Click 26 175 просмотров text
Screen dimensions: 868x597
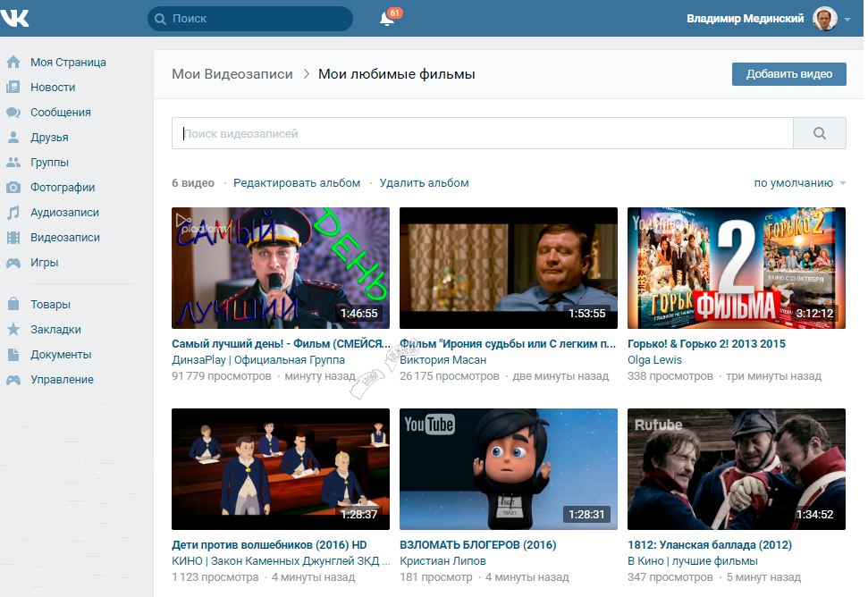coord(450,375)
